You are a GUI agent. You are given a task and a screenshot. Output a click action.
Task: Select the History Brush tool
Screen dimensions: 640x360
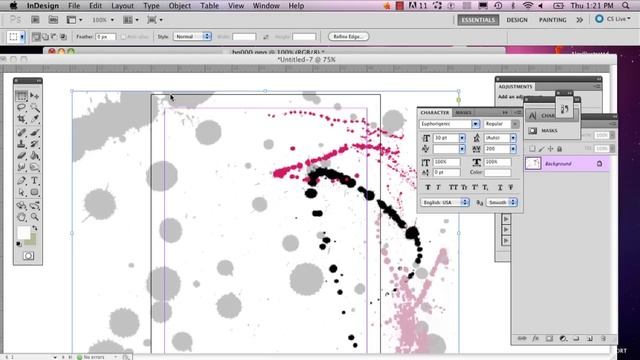click(35, 144)
